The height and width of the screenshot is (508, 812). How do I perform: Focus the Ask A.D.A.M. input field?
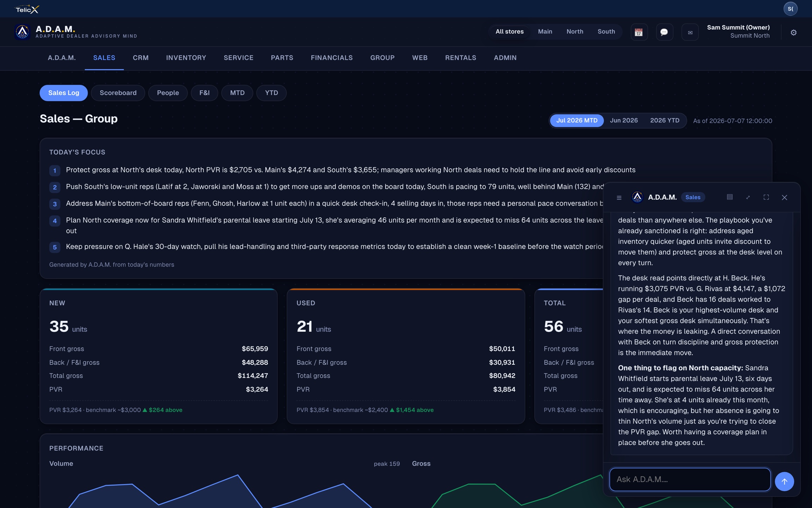[x=690, y=479]
